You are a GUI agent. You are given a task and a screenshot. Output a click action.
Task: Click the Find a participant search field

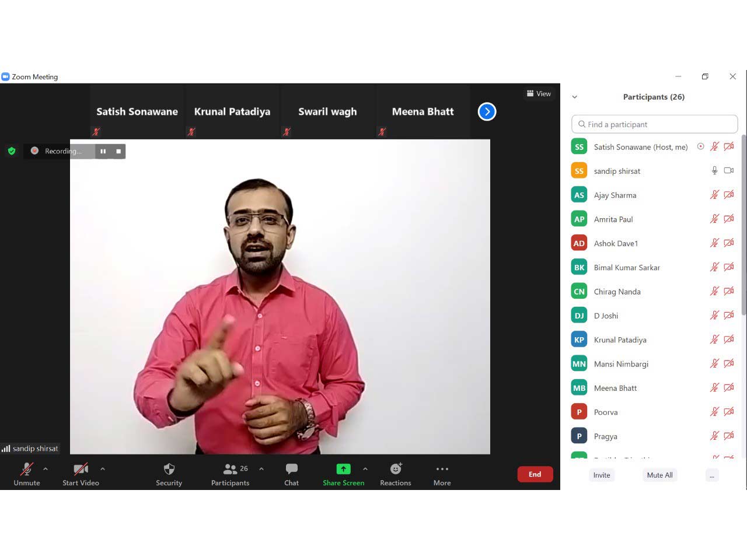pyautogui.click(x=654, y=124)
